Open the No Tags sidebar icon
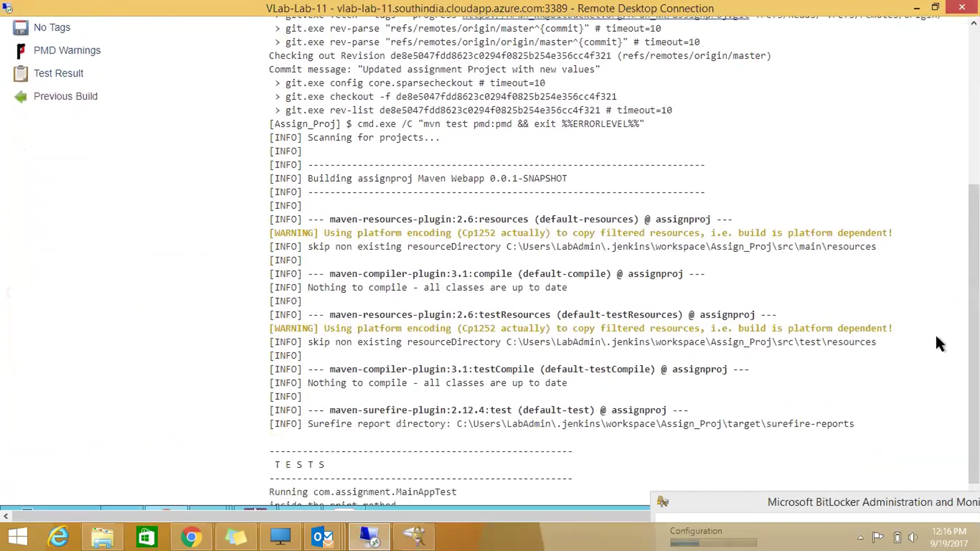 click(x=20, y=27)
